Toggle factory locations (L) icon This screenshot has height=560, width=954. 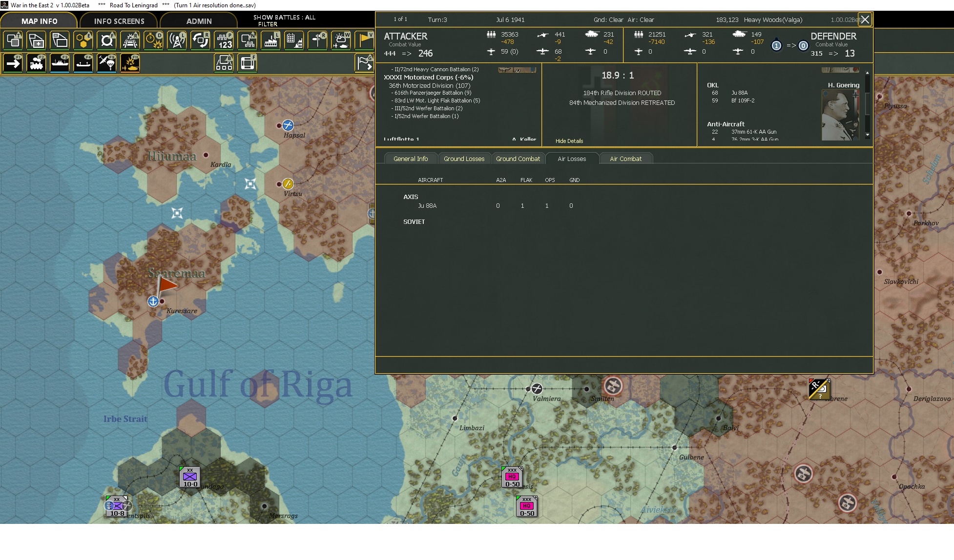tap(271, 40)
